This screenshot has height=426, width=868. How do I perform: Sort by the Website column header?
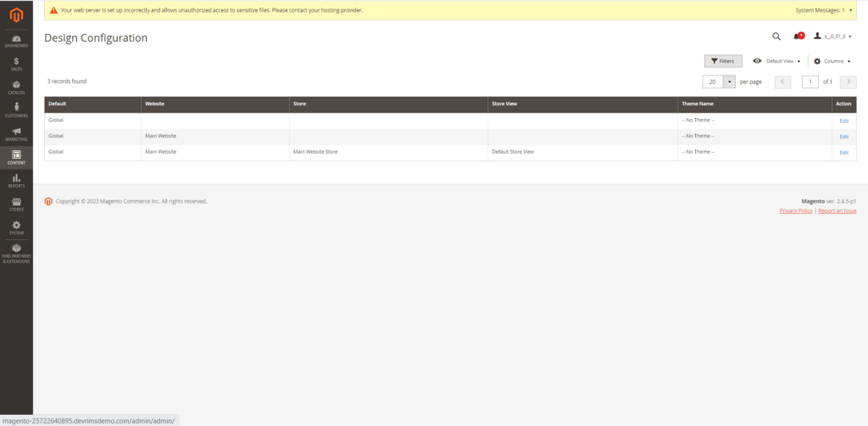215,104
